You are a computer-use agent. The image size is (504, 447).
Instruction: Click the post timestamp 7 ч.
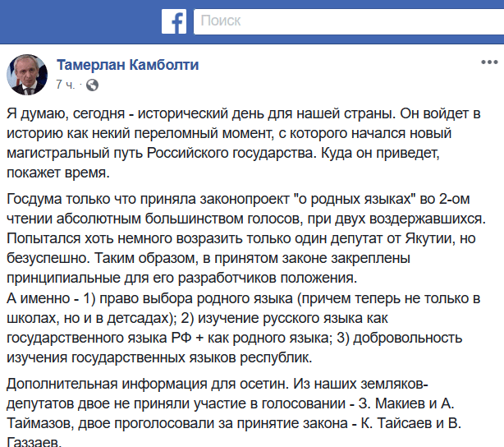pyautogui.click(x=66, y=85)
